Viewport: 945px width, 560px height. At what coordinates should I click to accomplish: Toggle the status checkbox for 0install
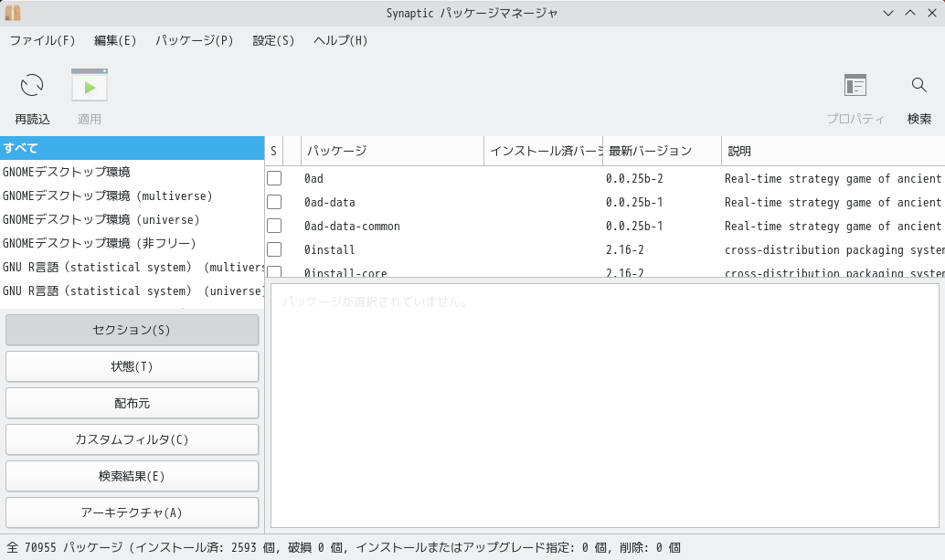pyautogui.click(x=274, y=249)
